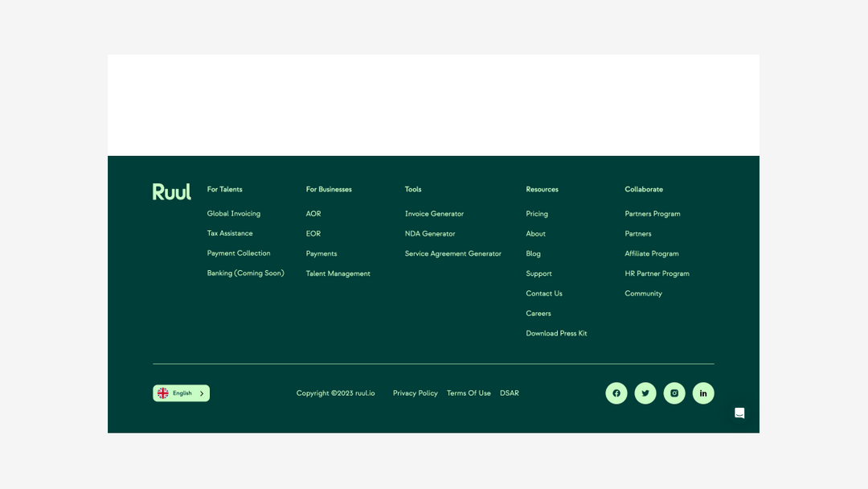Select the Ruul logo in footer

(171, 191)
